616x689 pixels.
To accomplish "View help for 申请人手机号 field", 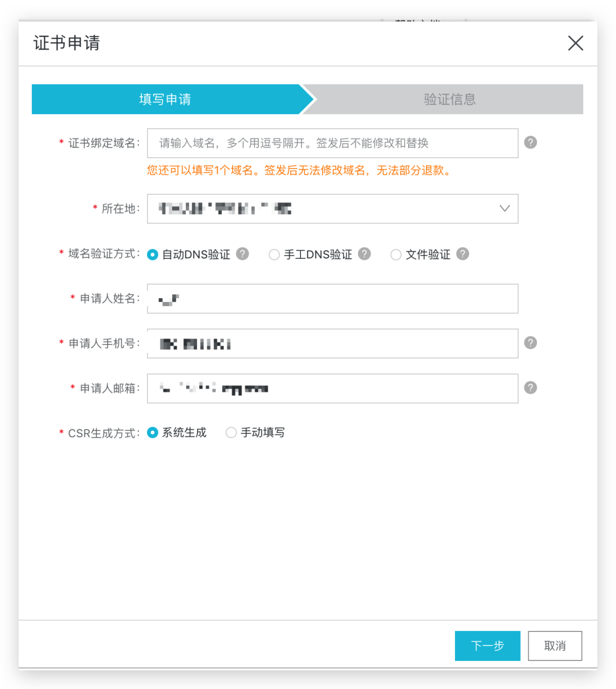I will 530,342.
